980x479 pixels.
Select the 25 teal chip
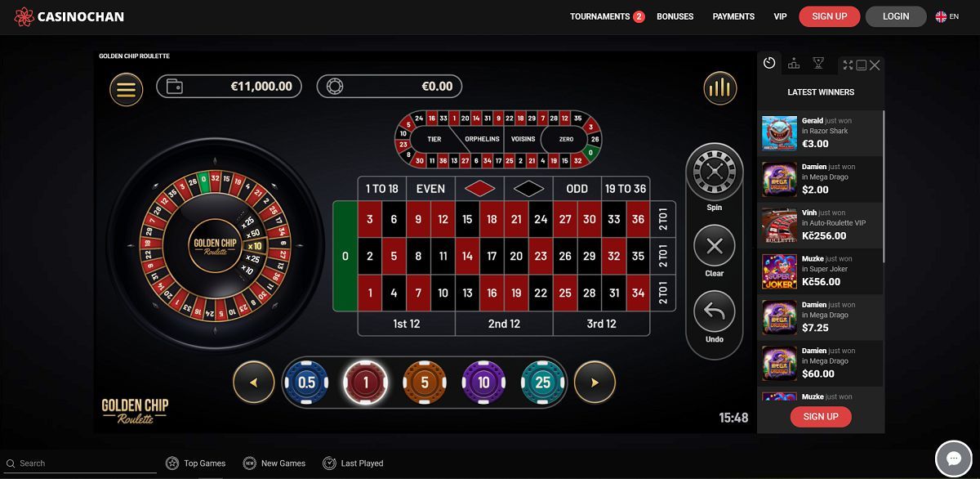pos(542,383)
